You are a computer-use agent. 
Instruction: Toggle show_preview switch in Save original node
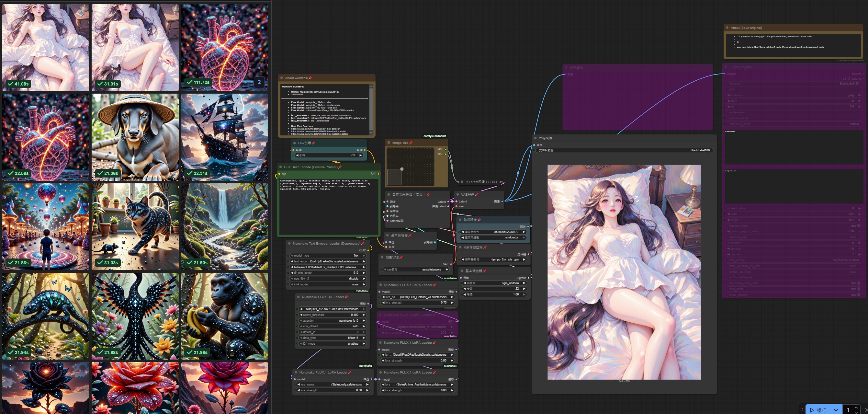point(859,295)
